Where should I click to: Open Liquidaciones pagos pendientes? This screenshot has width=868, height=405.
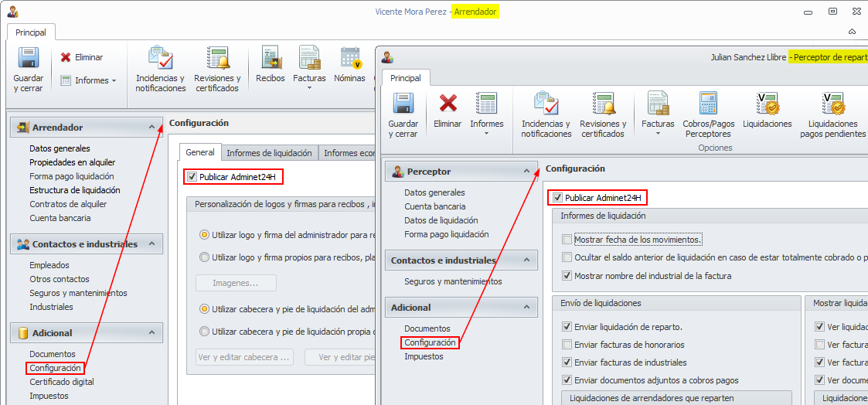(832, 116)
